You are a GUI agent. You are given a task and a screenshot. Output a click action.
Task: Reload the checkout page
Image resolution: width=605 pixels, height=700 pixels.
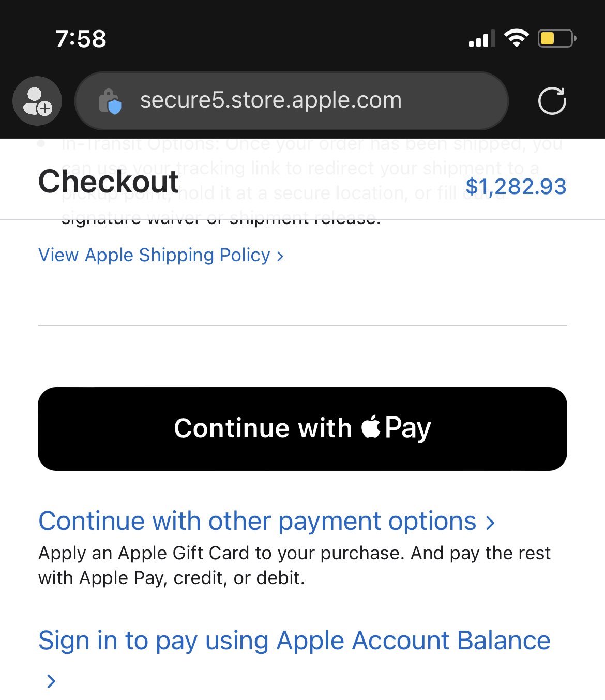[552, 101]
